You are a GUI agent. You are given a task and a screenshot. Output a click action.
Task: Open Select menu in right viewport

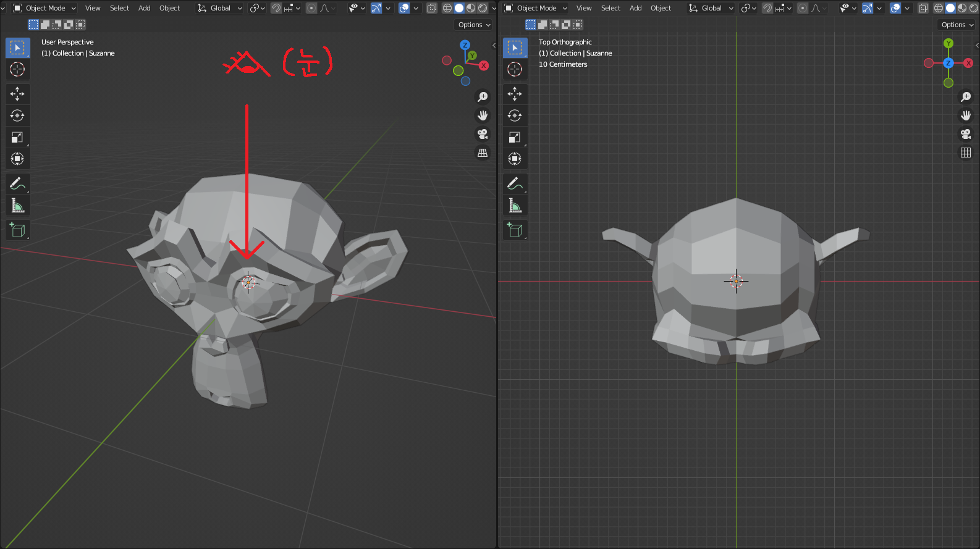click(611, 8)
